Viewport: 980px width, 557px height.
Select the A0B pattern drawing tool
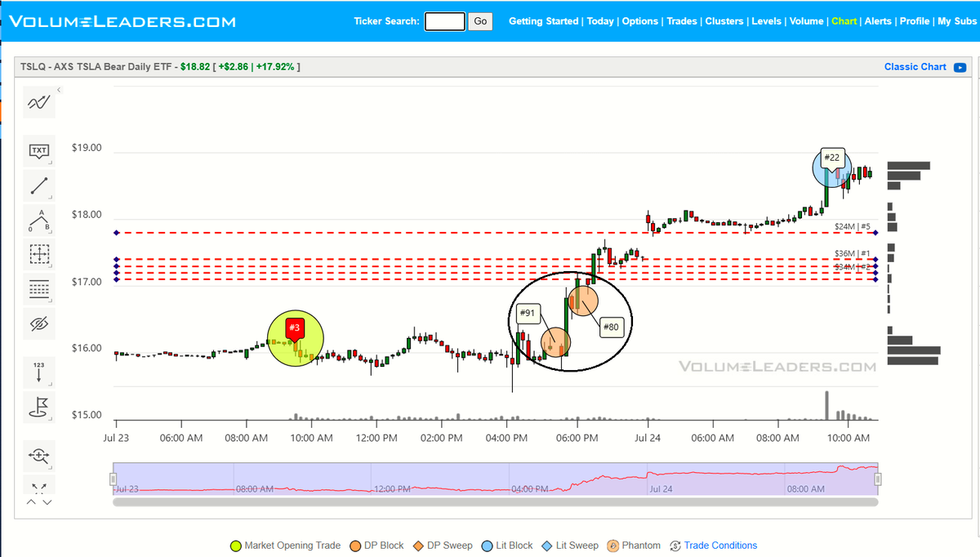pos(39,221)
